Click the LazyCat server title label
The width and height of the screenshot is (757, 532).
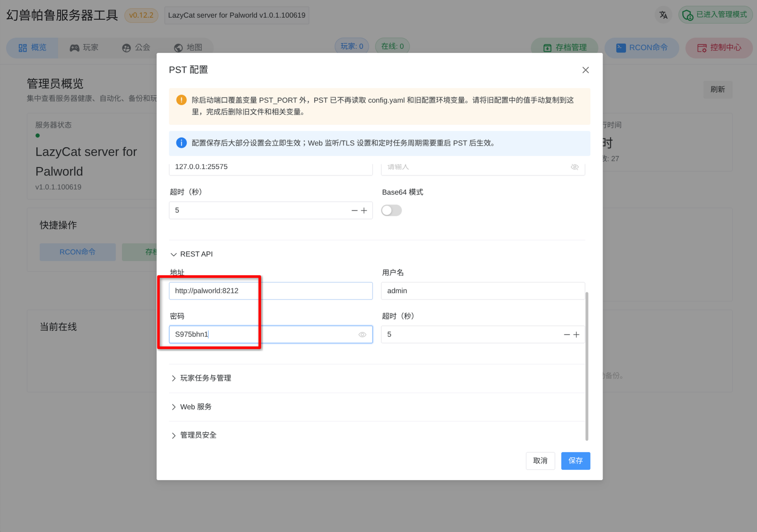point(237,15)
